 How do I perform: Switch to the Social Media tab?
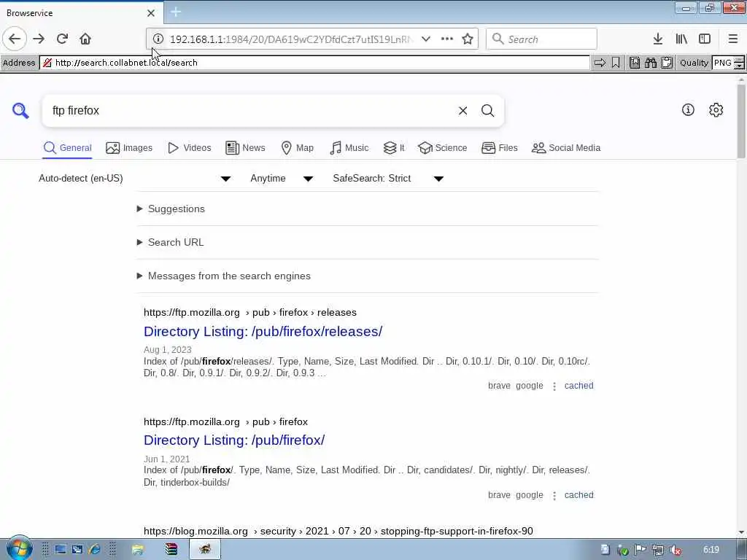coord(566,148)
